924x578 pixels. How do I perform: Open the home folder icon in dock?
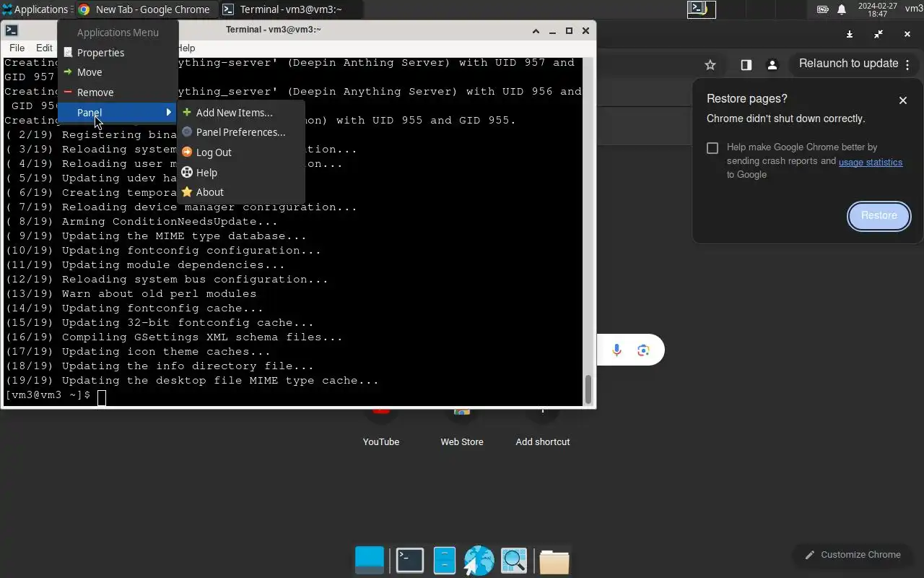pos(554,561)
